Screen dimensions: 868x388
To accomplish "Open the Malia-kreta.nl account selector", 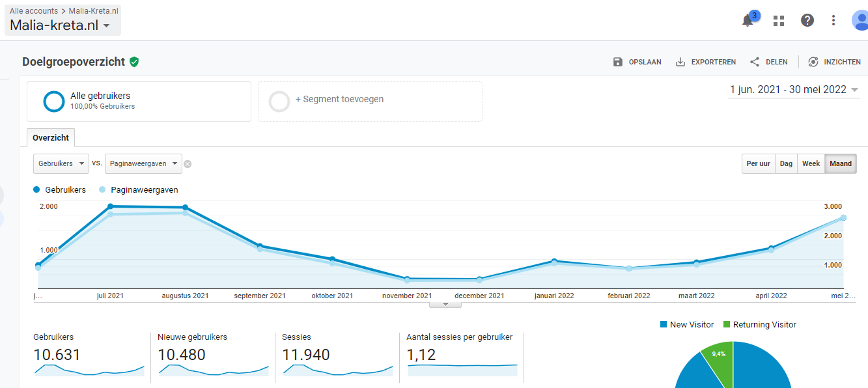I will [x=63, y=25].
